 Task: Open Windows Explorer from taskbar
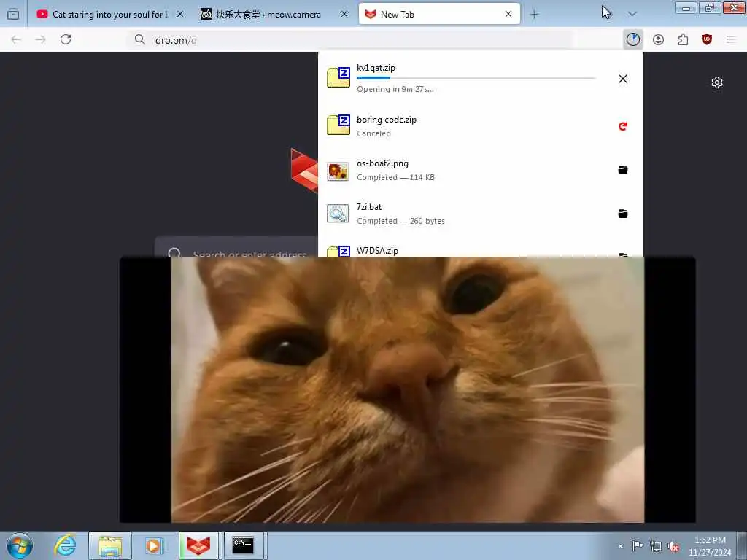click(x=110, y=545)
